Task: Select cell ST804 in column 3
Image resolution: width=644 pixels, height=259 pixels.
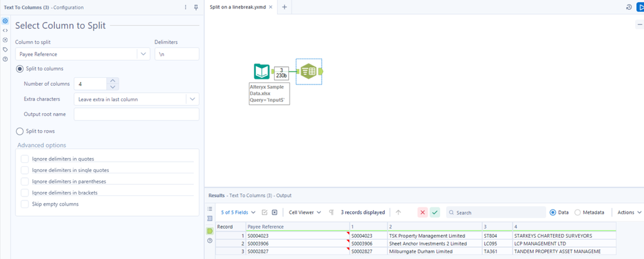Action: pyautogui.click(x=498, y=236)
